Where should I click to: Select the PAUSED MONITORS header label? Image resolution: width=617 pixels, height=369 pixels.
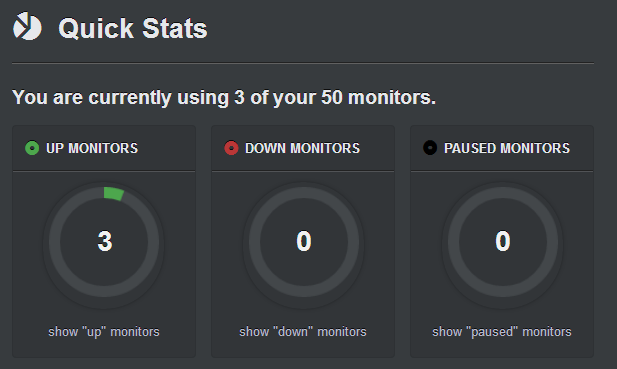[507, 148]
